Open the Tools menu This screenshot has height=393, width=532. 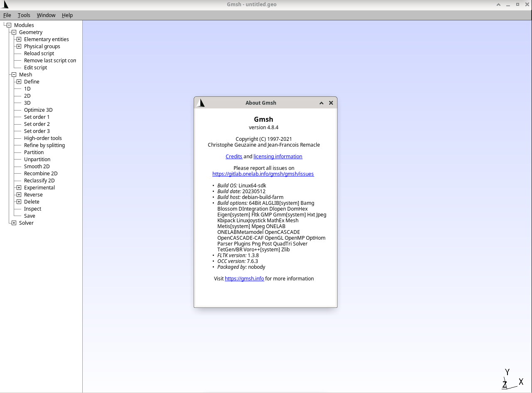coord(24,15)
